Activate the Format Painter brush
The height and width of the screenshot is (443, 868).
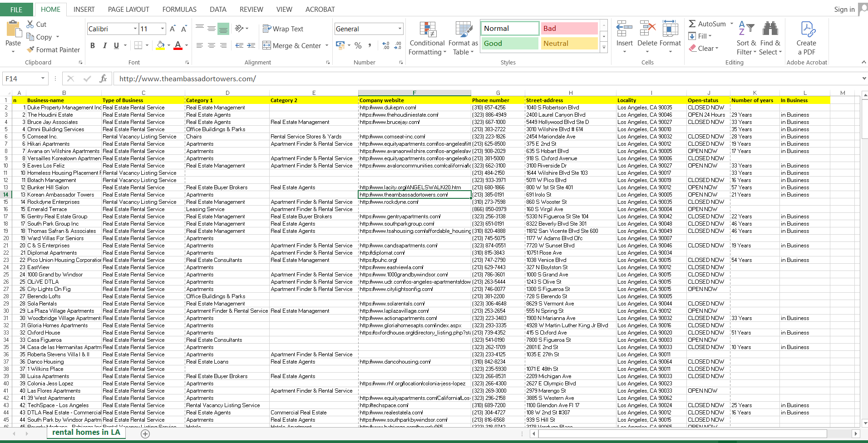coord(30,49)
